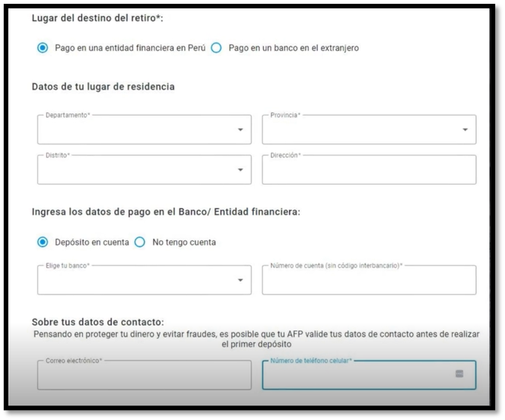Select 'Pago en un banco en el extranjero' radio
The width and height of the screenshot is (505, 420).
[x=216, y=48]
